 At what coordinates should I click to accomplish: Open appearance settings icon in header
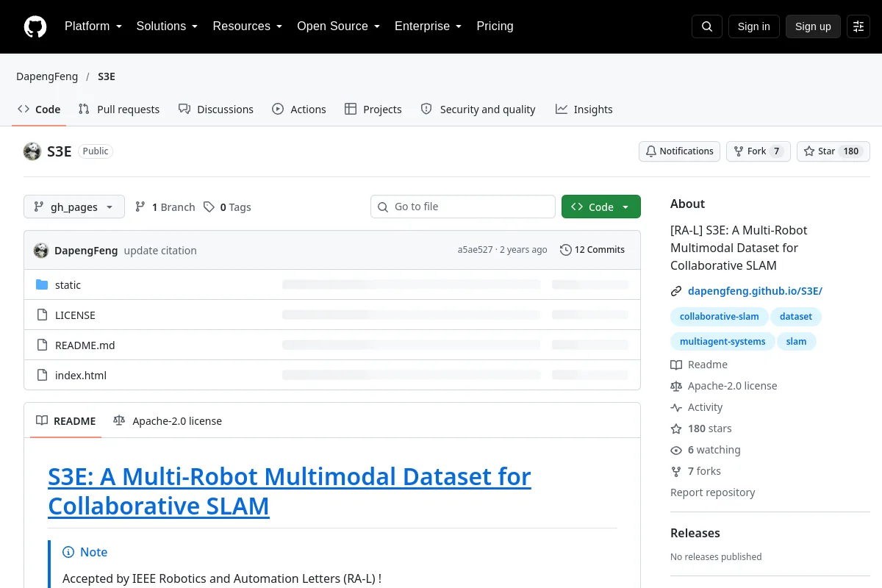(x=858, y=26)
